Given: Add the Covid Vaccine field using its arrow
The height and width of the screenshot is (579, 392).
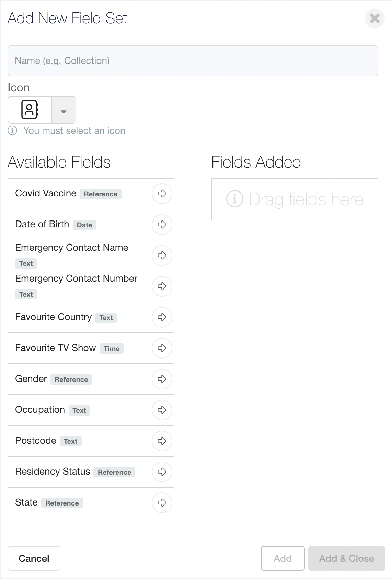Looking at the screenshot, I should pos(161,194).
